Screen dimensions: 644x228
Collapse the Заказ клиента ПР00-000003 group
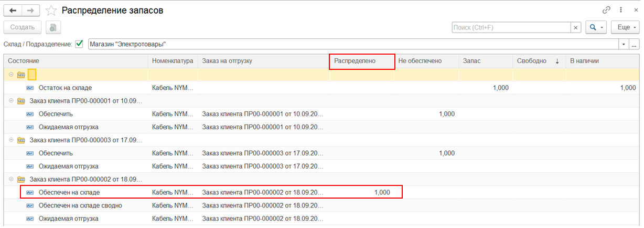[x=11, y=140]
